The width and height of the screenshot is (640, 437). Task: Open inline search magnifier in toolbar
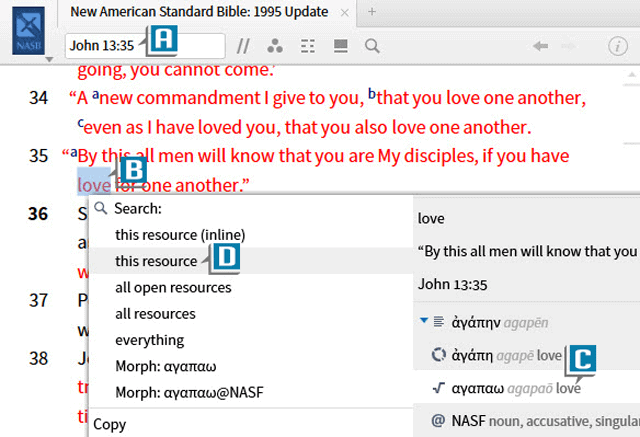click(x=372, y=46)
